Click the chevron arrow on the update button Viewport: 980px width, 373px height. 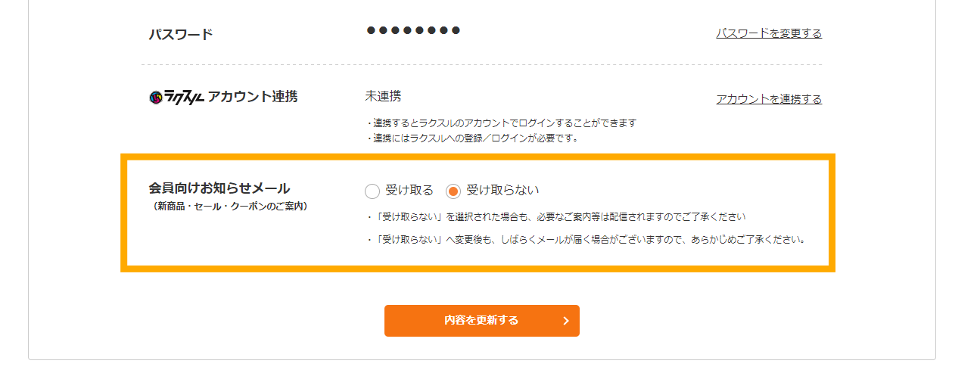[566, 321]
